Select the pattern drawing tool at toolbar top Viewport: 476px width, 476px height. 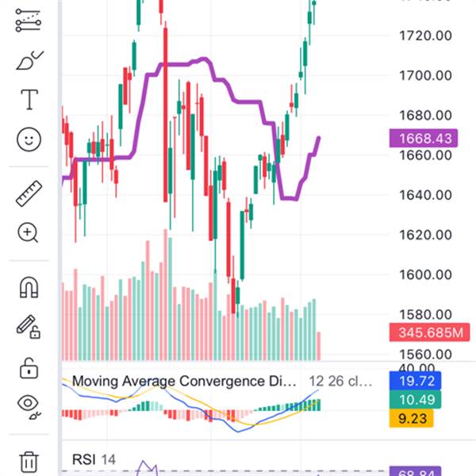coord(29,21)
